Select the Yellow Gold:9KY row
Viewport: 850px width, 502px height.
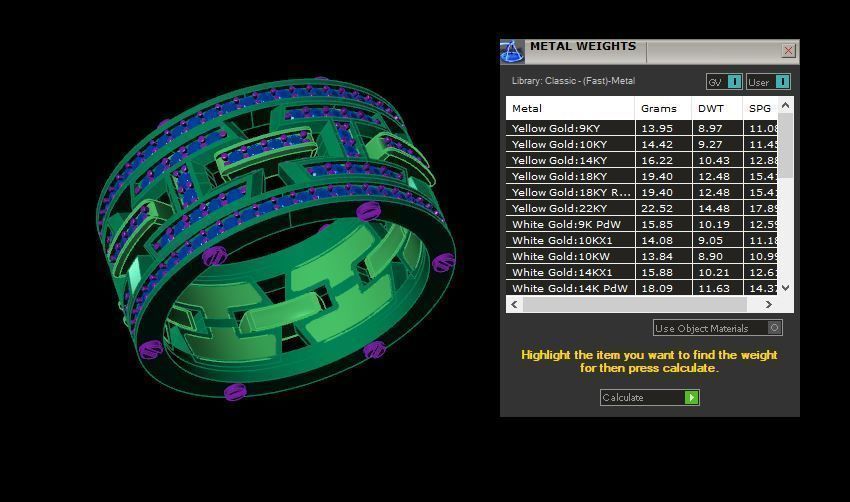[x=642, y=128]
